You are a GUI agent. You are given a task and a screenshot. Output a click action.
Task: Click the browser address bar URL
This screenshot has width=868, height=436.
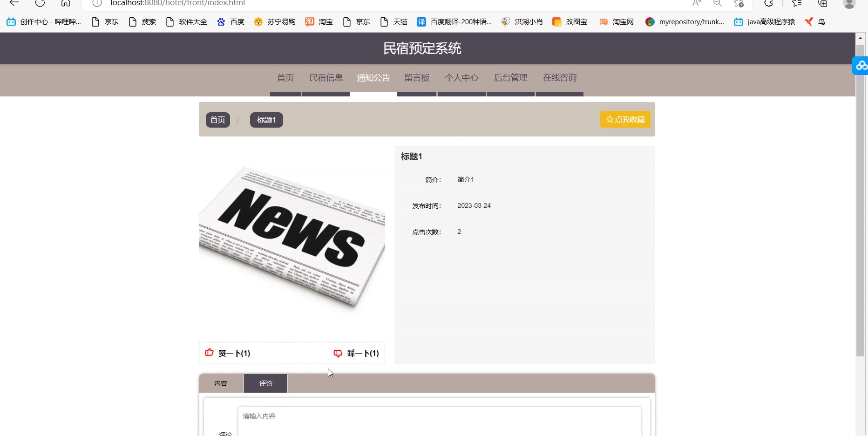[x=177, y=3]
